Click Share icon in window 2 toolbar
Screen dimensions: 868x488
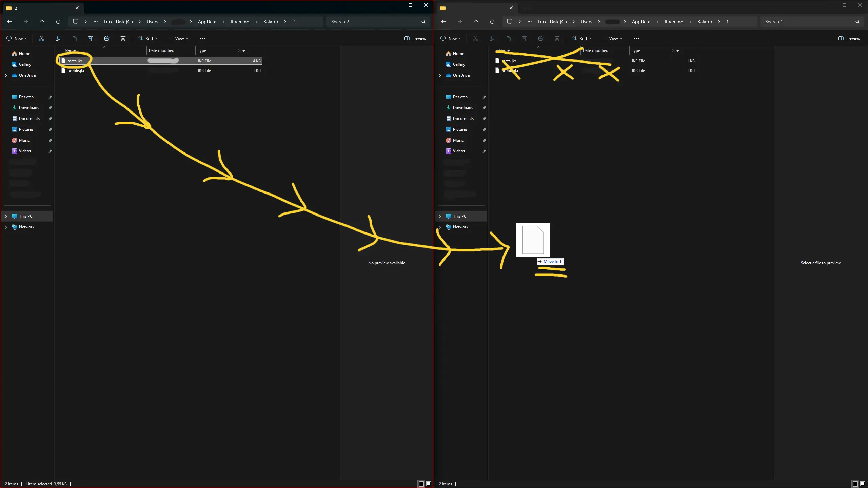tap(107, 38)
